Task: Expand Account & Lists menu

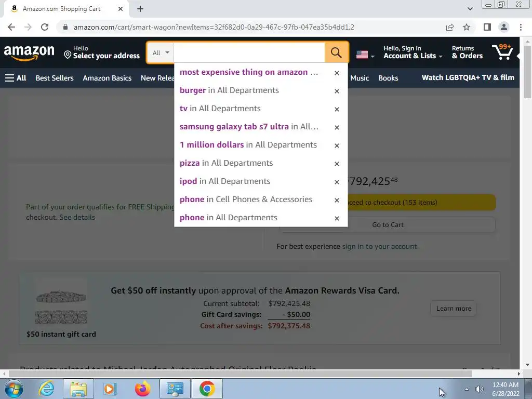Action: click(x=413, y=52)
